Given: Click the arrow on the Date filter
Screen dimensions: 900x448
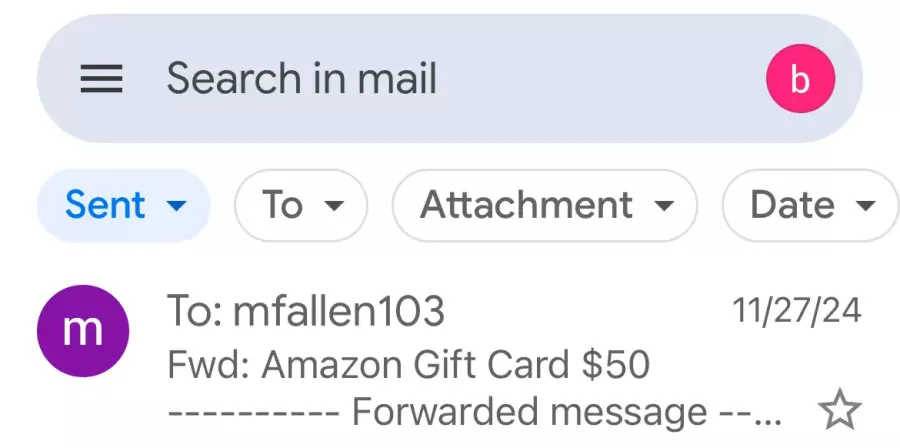Looking at the screenshot, I should coord(866,205).
